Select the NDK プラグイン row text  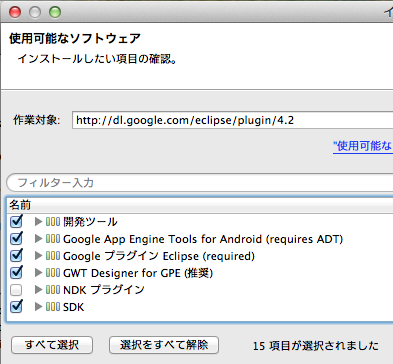click(104, 290)
